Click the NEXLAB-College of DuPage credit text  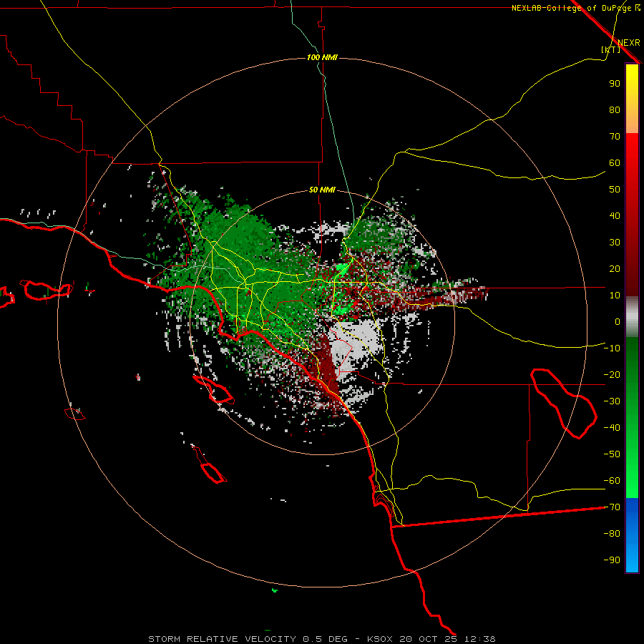click(x=571, y=8)
